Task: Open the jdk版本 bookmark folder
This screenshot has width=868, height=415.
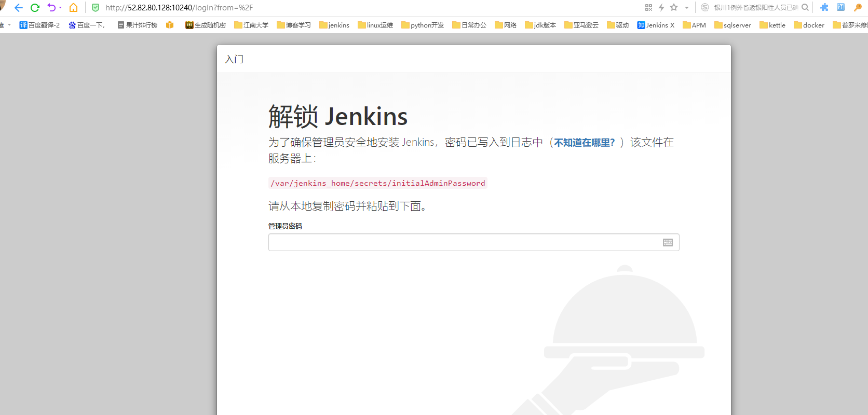Action: coord(540,25)
